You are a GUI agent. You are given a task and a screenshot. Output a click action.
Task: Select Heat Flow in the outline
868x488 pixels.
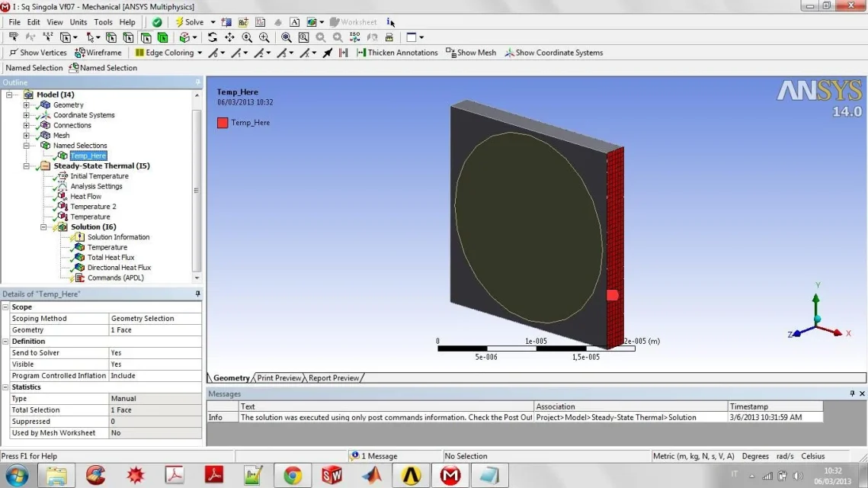tap(86, 196)
